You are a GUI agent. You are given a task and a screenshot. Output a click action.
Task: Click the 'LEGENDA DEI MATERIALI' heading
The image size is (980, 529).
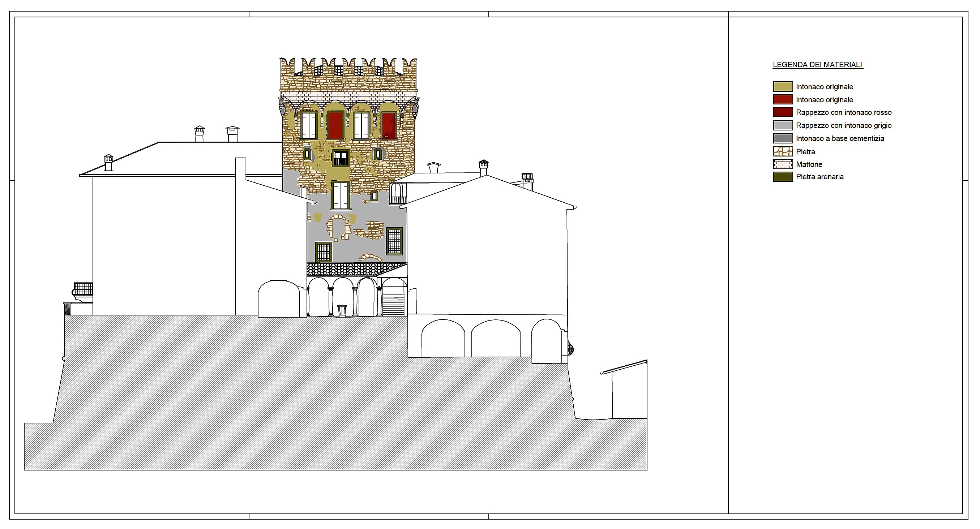[x=818, y=65]
